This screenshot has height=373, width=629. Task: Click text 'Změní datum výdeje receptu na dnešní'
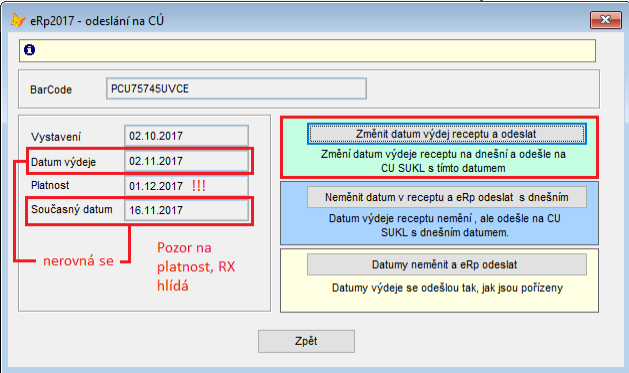click(415, 154)
